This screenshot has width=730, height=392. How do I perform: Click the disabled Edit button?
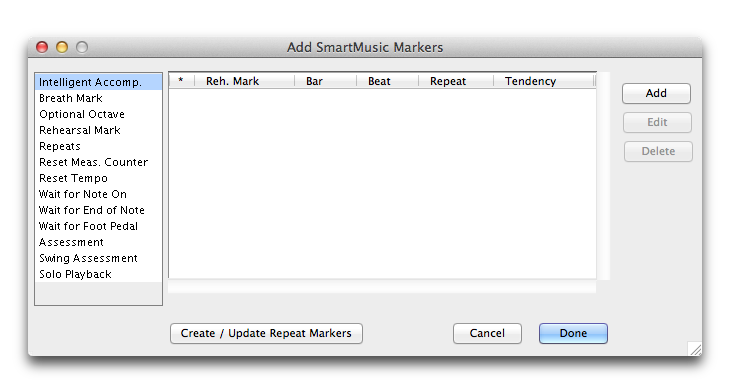(657, 122)
